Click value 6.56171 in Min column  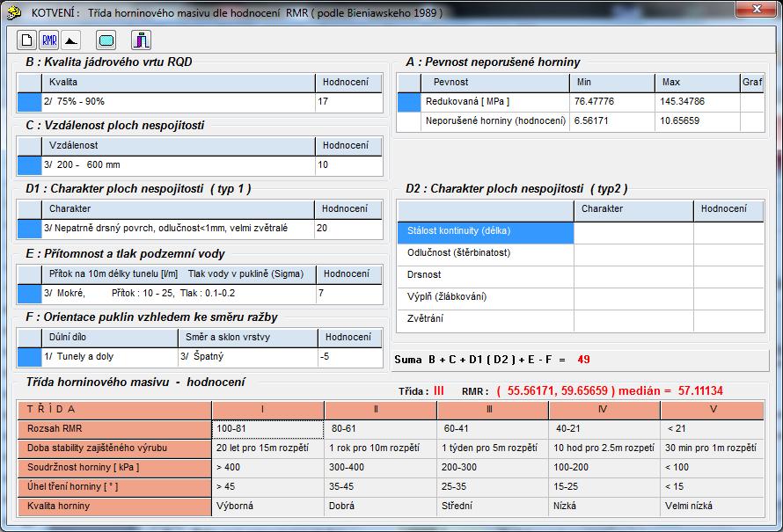[x=612, y=121]
